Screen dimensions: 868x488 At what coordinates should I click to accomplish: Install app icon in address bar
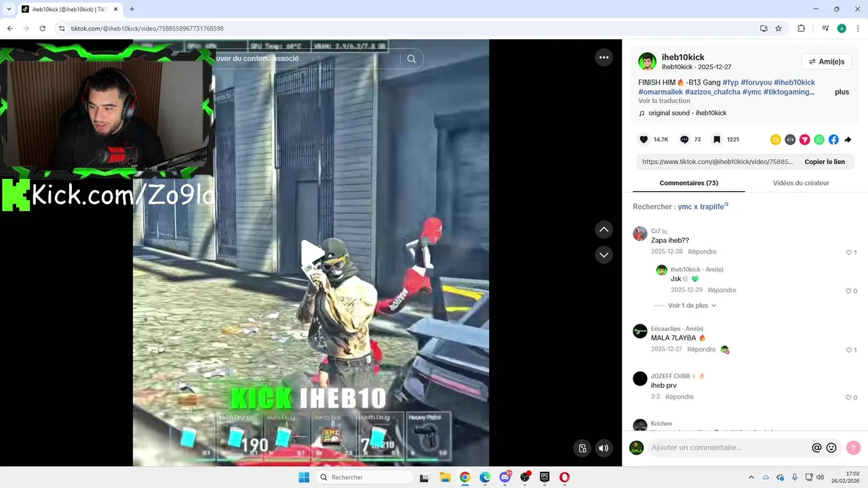(x=764, y=28)
